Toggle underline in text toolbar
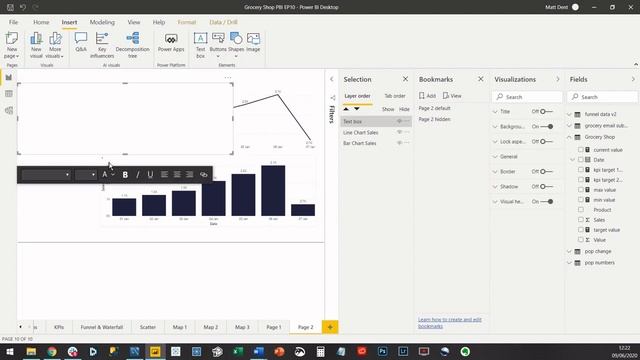Viewport: 640px width, 360px height. tap(150, 175)
